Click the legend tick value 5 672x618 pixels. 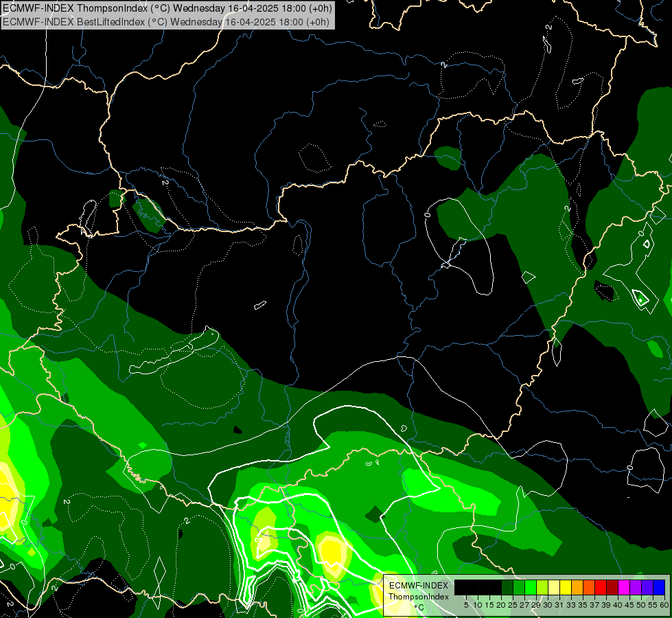coord(466,605)
